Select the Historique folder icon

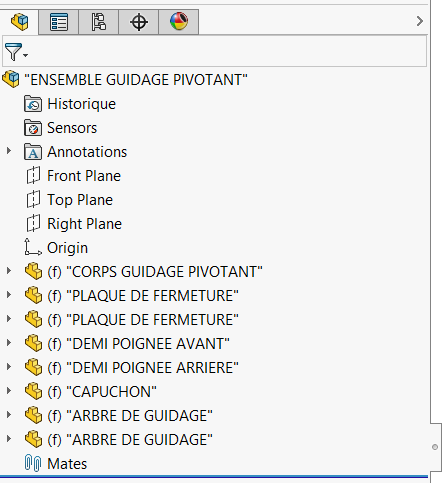coord(33,104)
